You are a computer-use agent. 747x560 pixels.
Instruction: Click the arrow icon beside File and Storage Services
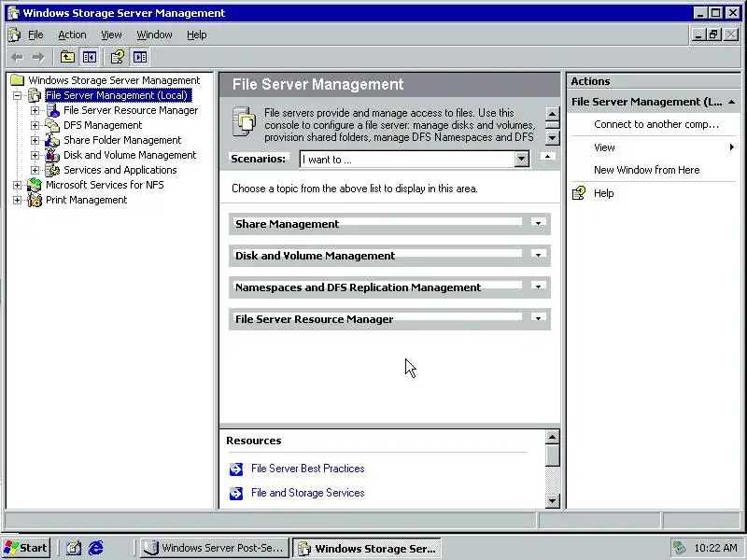(x=236, y=494)
